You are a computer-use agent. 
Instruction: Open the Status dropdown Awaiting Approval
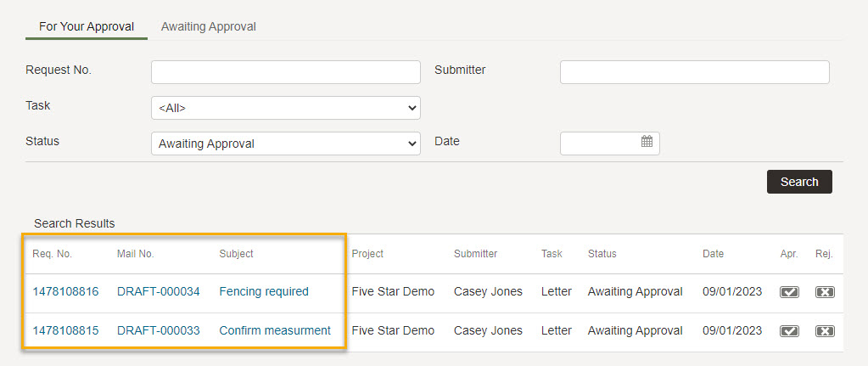[x=286, y=144]
